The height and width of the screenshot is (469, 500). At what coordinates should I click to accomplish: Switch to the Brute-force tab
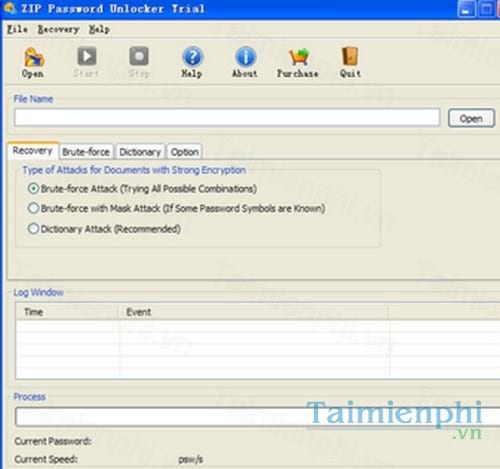tap(86, 152)
